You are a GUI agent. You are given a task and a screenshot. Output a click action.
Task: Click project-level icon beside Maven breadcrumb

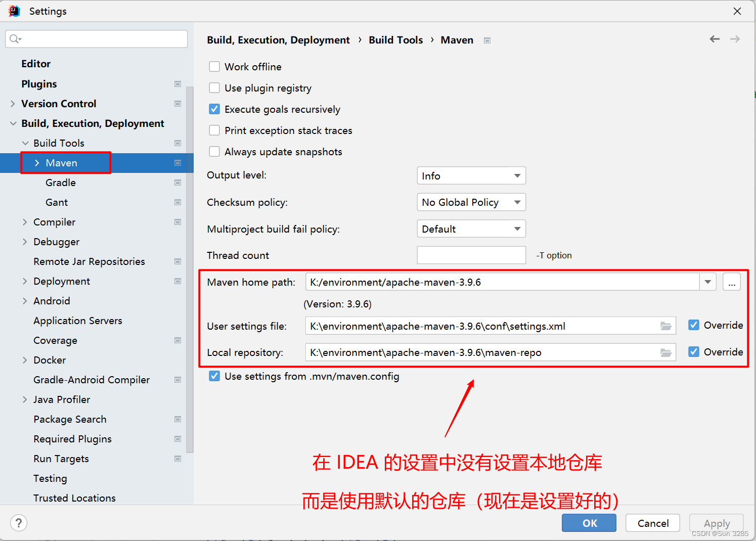487,40
